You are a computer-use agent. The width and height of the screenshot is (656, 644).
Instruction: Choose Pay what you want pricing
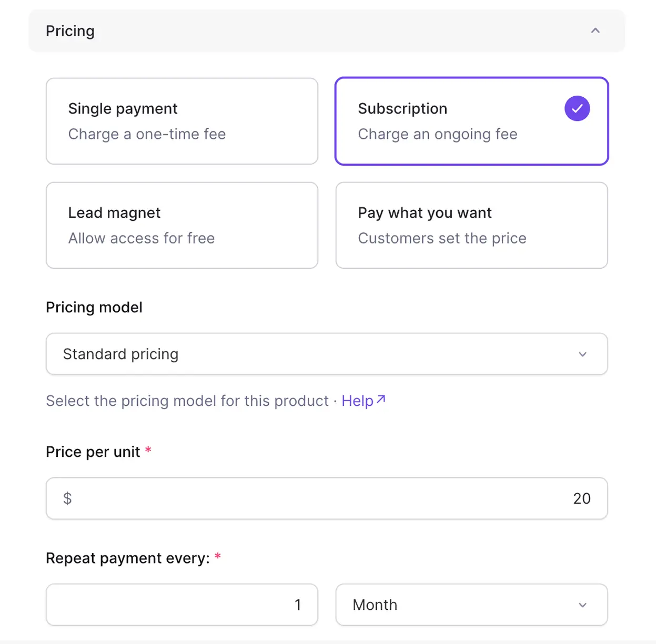tap(471, 225)
